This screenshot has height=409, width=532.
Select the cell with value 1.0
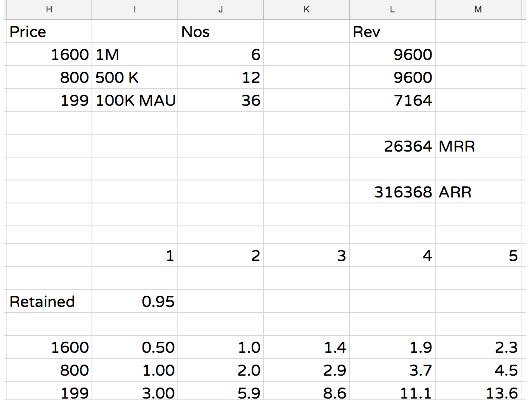221,347
